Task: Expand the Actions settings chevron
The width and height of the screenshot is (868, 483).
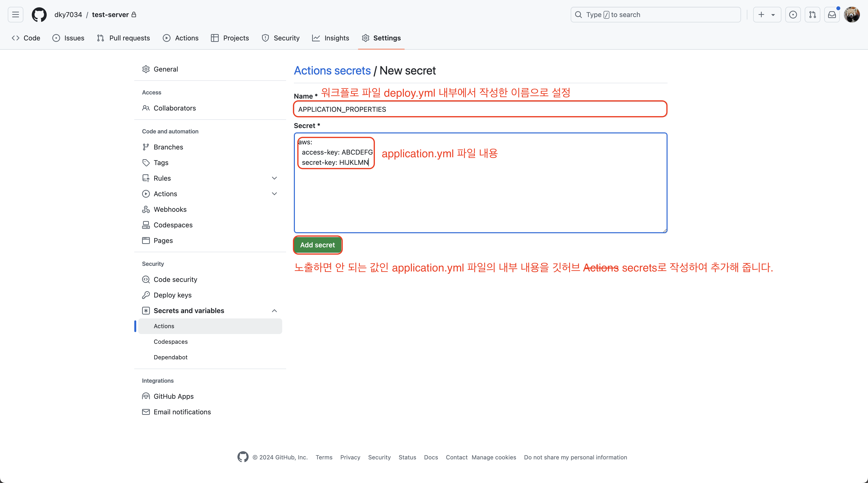Action: click(x=274, y=194)
